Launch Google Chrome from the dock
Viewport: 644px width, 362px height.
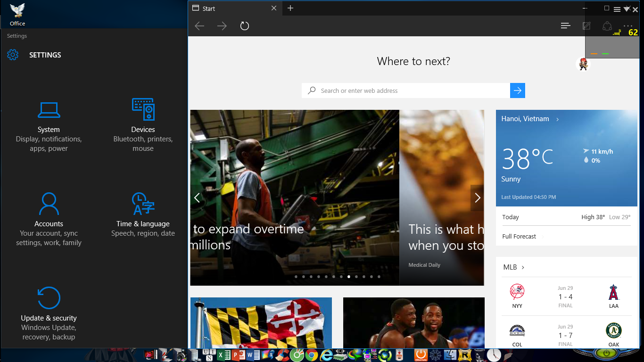coord(311,355)
